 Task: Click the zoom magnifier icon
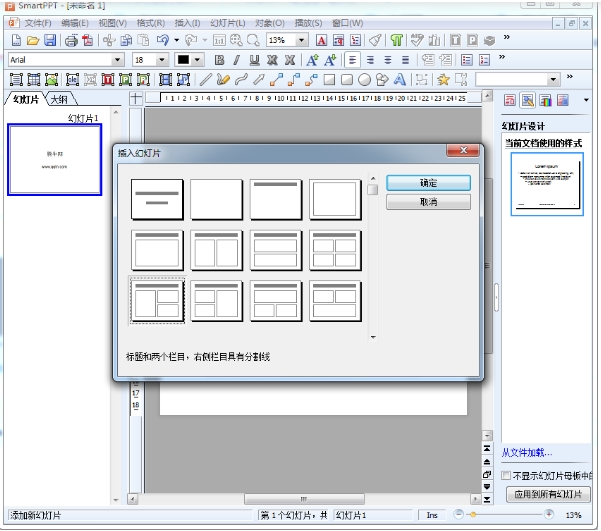point(253,40)
